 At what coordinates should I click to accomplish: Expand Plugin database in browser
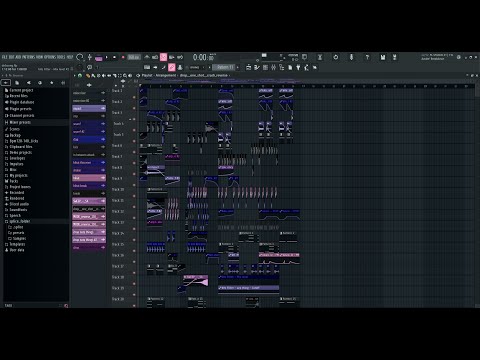point(22,102)
